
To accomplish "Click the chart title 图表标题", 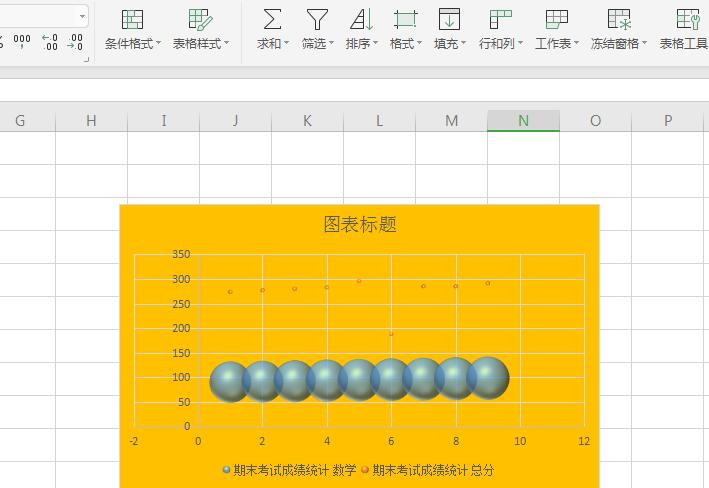I will coord(360,224).
